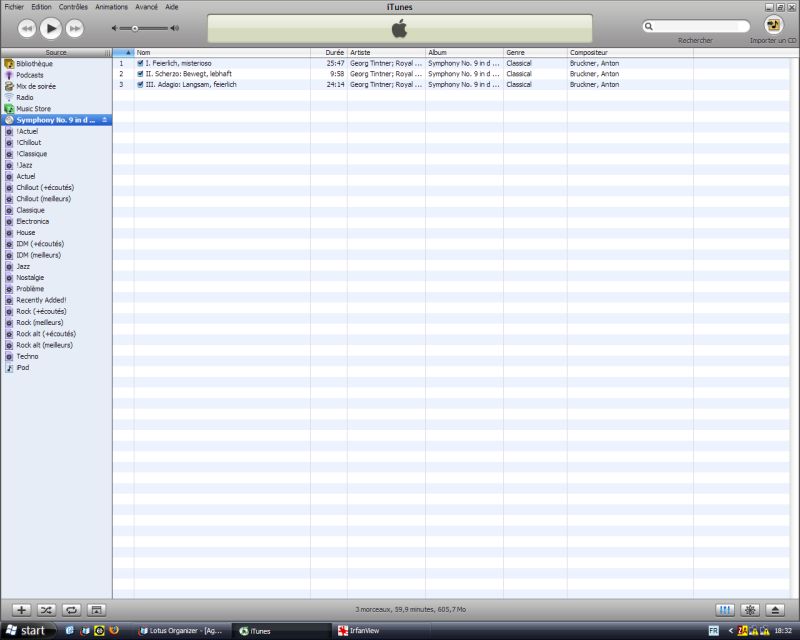The height and width of the screenshot is (640, 800).
Task: Go back to the previous track
Action: [x=27, y=28]
